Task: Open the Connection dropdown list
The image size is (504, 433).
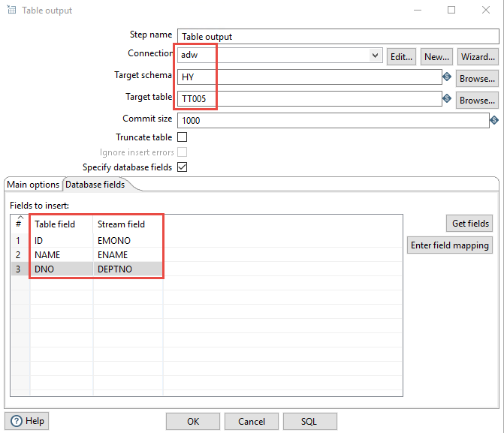Action: click(376, 56)
